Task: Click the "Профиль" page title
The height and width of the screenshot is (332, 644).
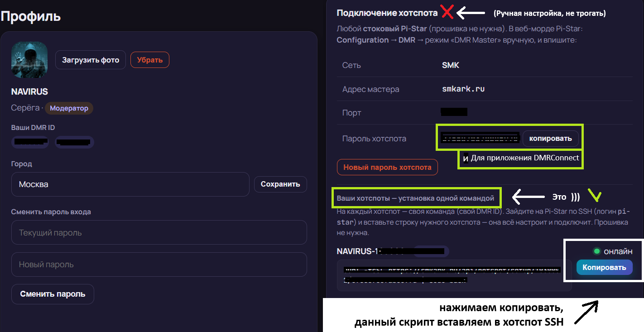Action: (x=30, y=16)
